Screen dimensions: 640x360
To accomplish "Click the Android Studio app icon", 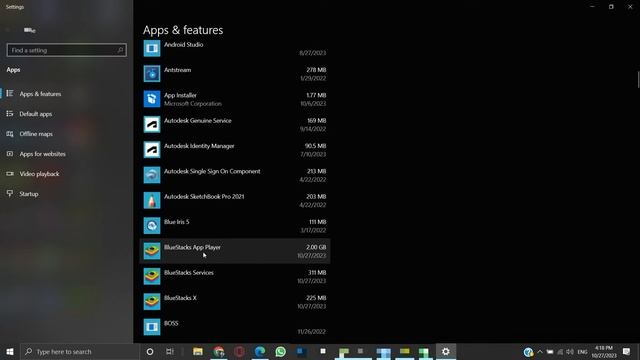I will coord(152,49).
